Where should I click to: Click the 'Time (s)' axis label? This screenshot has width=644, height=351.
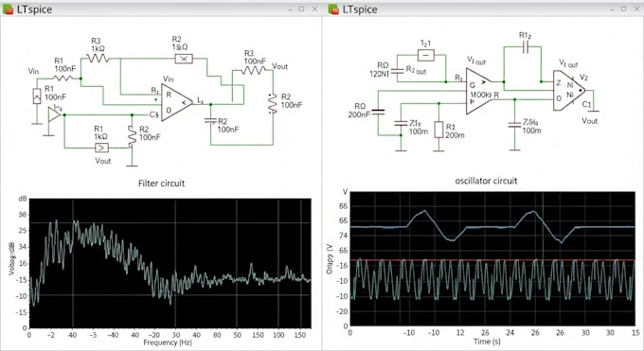click(x=487, y=342)
